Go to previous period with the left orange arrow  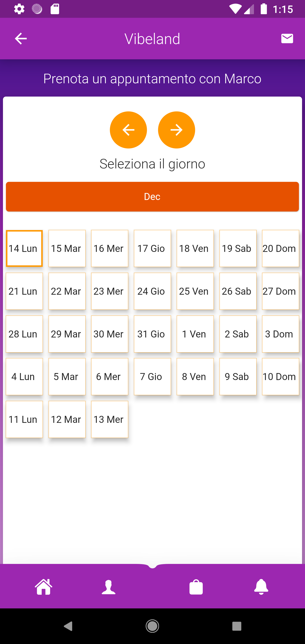pyautogui.click(x=128, y=130)
